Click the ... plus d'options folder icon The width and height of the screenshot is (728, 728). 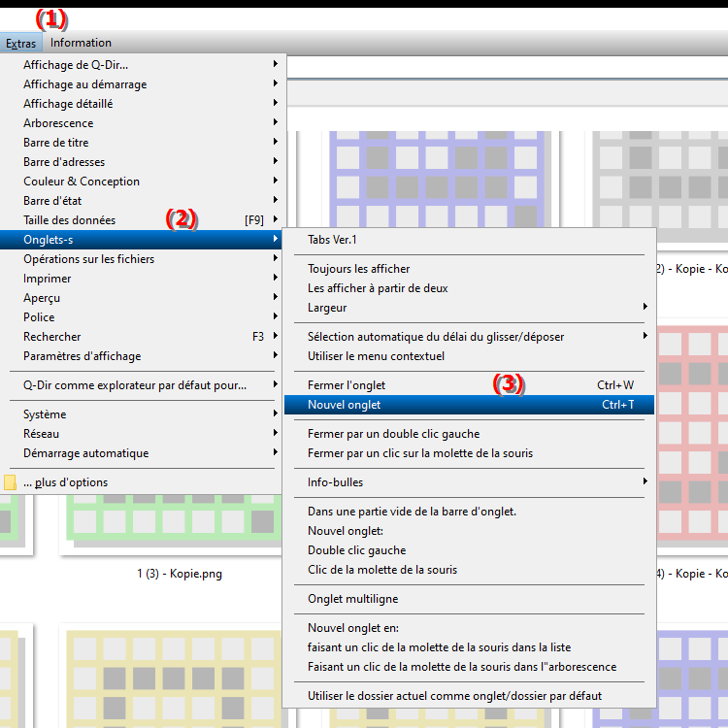11,482
